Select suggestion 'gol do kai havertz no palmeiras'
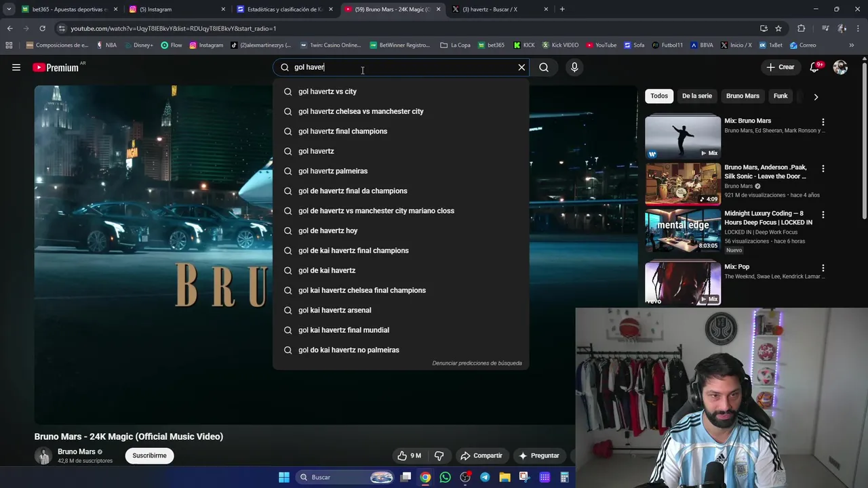 [x=401, y=350]
